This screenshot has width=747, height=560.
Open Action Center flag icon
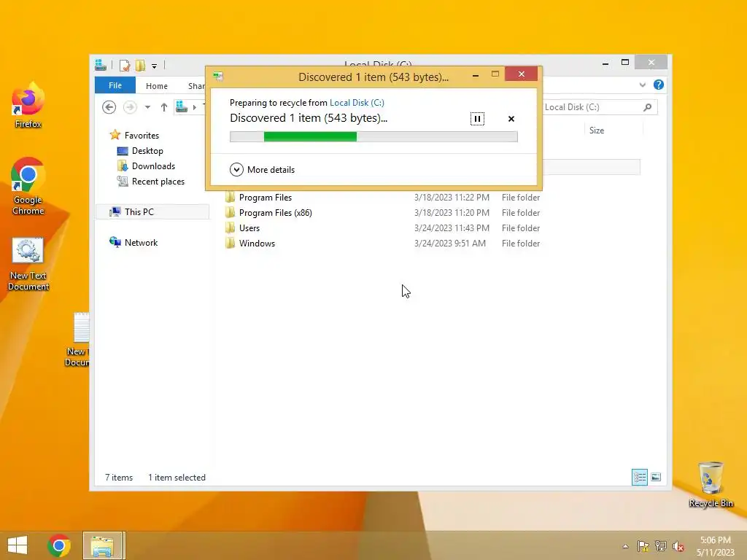(643, 546)
